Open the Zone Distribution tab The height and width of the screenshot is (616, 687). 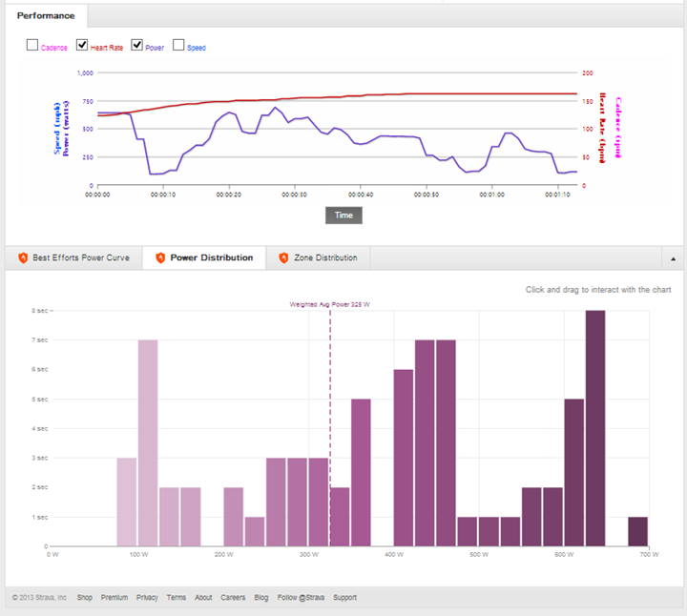[318, 257]
